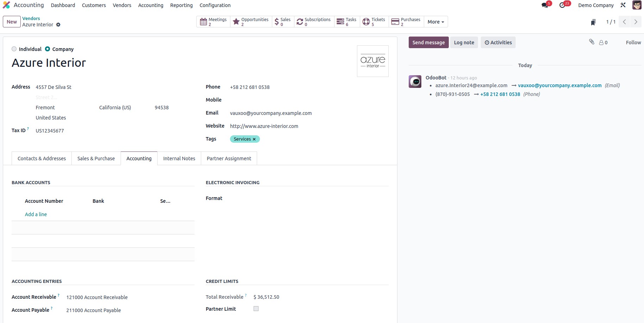Click Log note button
This screenshot has height=323, width=644.
tap(464, 43)
